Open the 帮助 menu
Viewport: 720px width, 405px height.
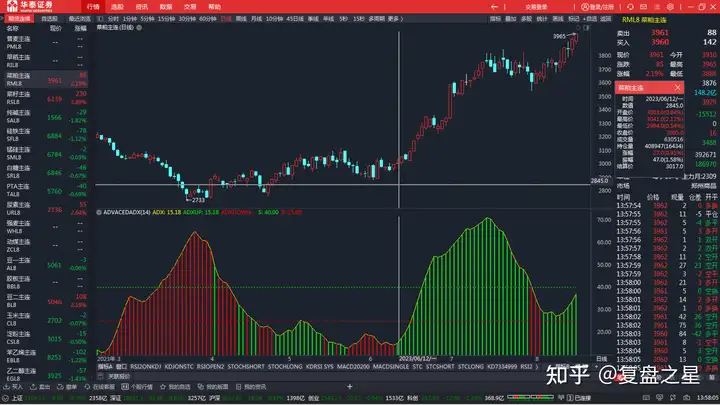pos(214,7)
